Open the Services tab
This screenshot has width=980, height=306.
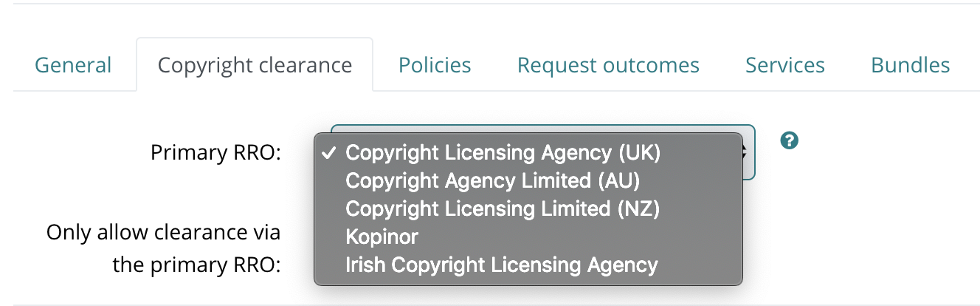pos(785,65)
